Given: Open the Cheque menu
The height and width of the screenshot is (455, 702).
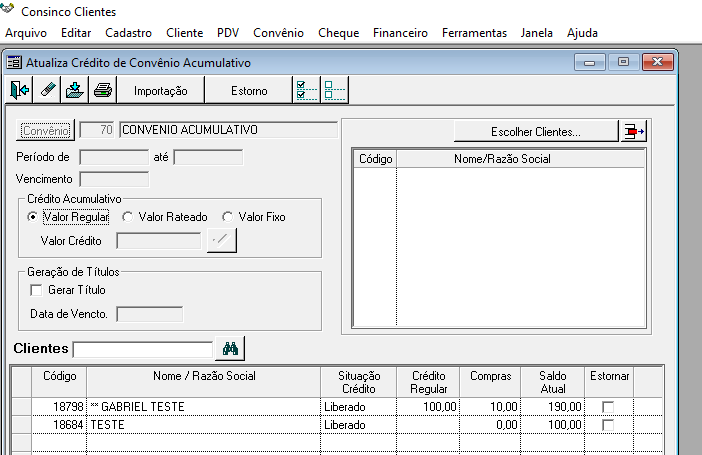Looking at the screenshot, I should coord(338,33).
